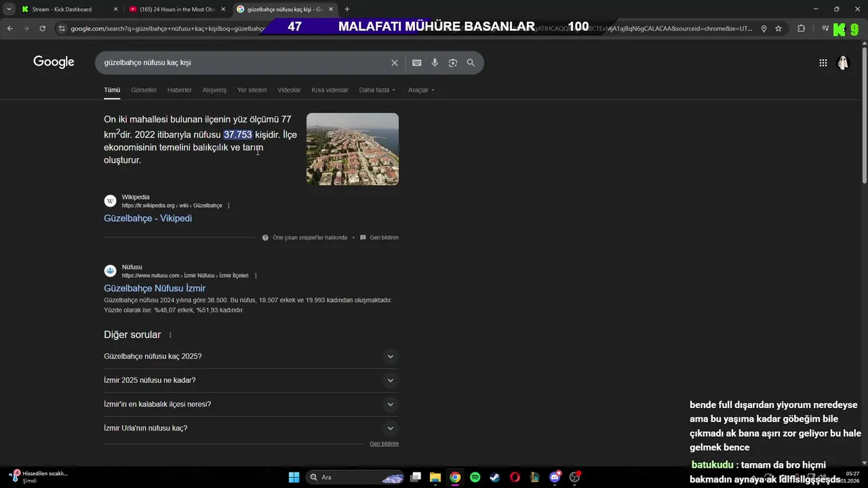Viewport: 868px width, 488px height.
Task: Click Geri bildirim below Diğer sorular
Action: point(384,444)
